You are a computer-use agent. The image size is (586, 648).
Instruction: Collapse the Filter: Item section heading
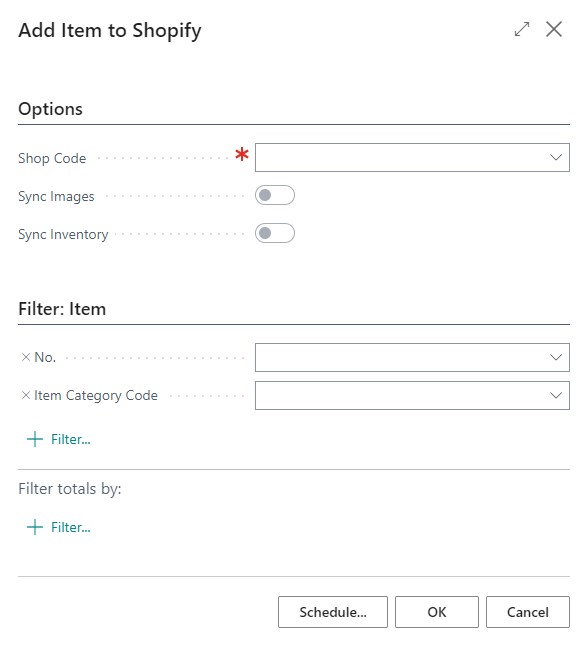[x=62, y=309]
